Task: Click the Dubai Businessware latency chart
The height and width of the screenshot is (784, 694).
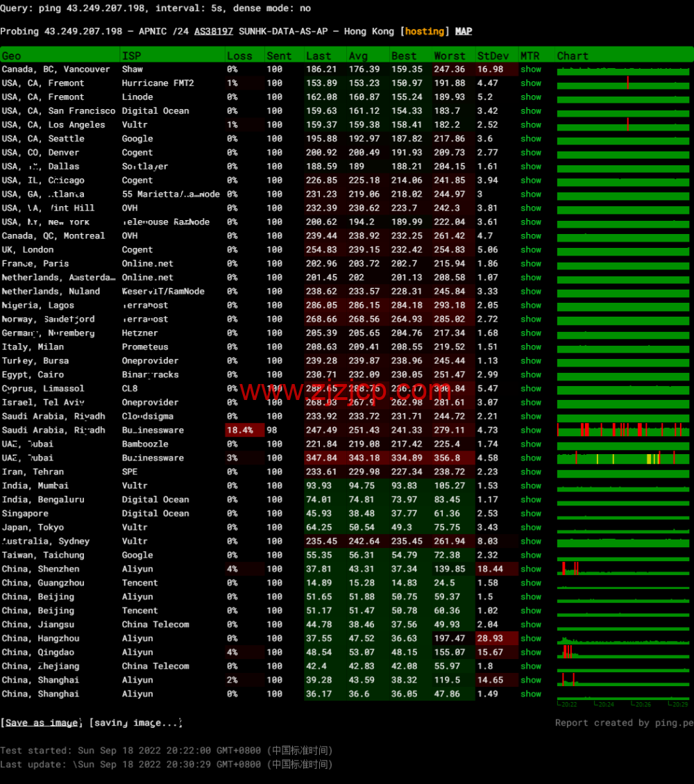Action: point(623,458)
